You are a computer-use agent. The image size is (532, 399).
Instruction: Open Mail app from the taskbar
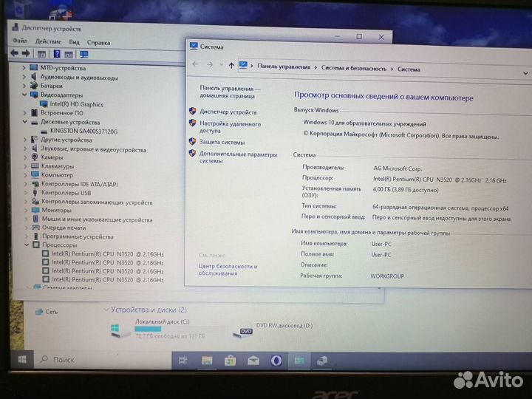pyautogui.click(x=253, y=361)
